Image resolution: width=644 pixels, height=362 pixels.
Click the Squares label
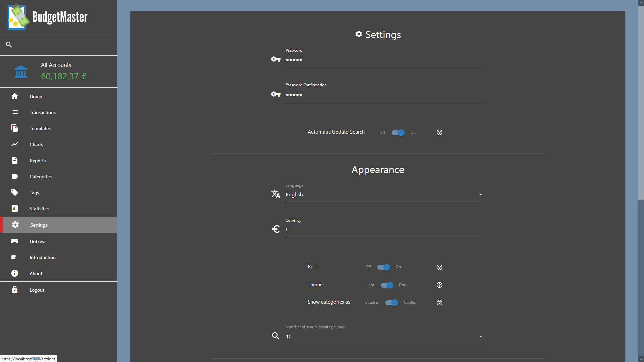coord(372,302)
